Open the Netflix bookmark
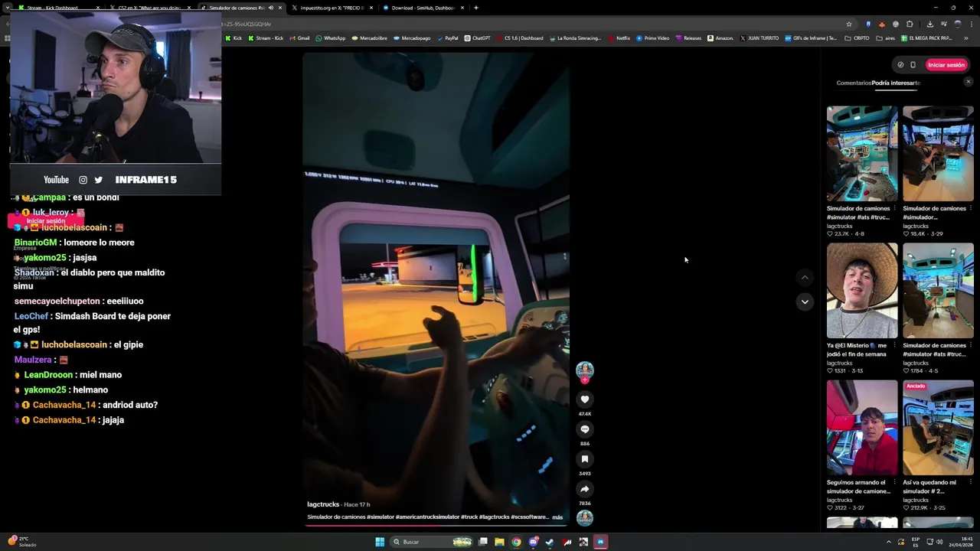Screen dimensions: 980x551 (619, 38)
